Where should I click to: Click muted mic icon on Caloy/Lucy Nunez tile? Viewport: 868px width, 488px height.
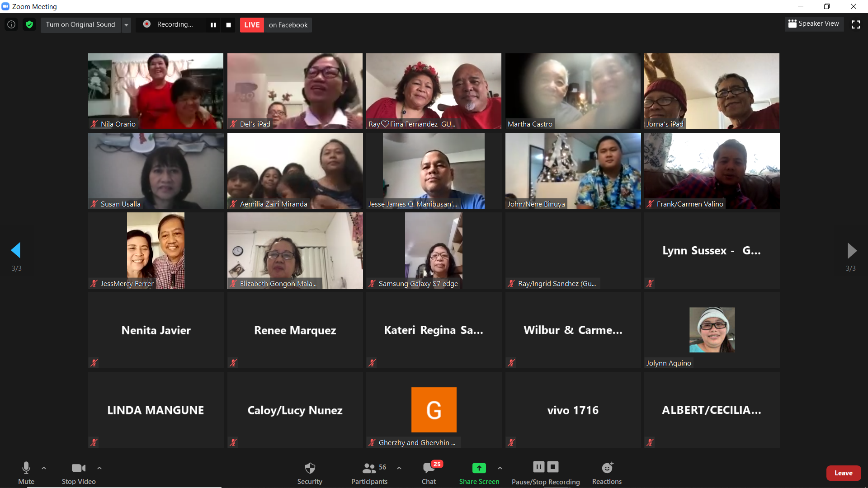click(x=233, y=442)
